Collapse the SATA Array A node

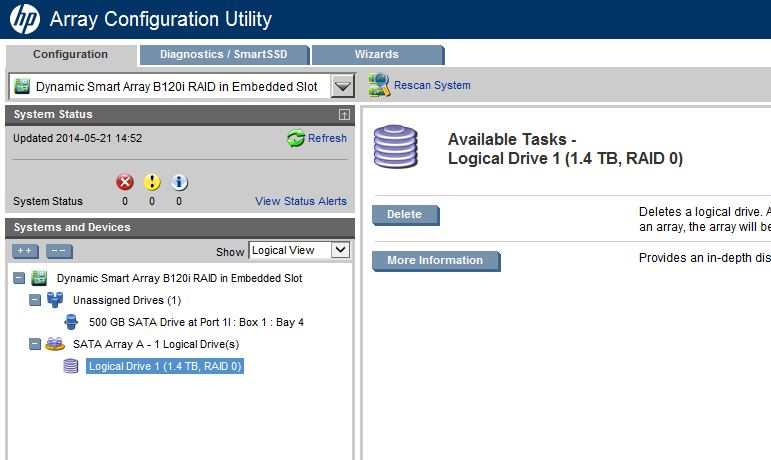(34, 344)
